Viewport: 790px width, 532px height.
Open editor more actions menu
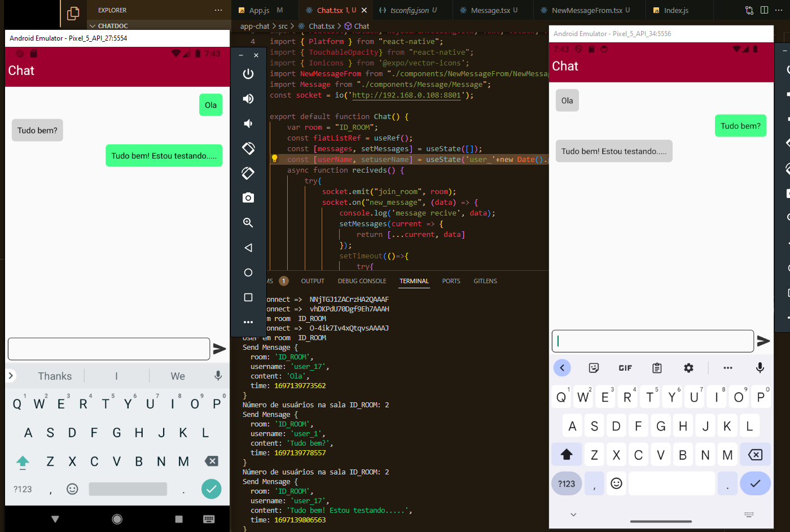click(x=779, y=10)
